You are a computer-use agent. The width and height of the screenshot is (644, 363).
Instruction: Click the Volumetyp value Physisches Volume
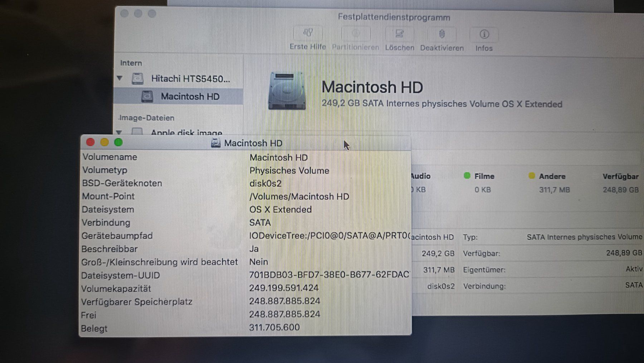(x=289, y=171)
